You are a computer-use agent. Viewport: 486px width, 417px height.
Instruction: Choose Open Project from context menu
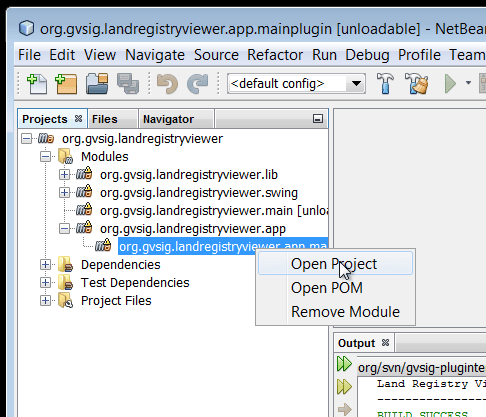[x=335, y=264]
